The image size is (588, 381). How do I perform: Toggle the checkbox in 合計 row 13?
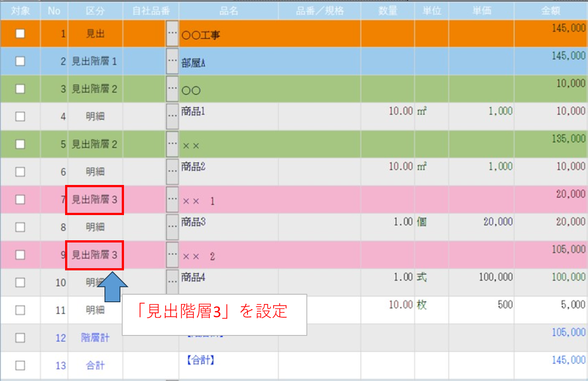(x=20, y=366)
